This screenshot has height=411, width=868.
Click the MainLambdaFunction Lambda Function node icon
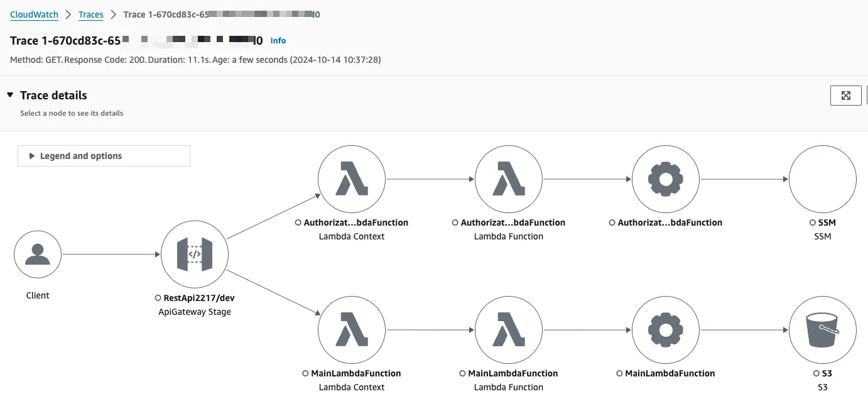click(509, 330)
